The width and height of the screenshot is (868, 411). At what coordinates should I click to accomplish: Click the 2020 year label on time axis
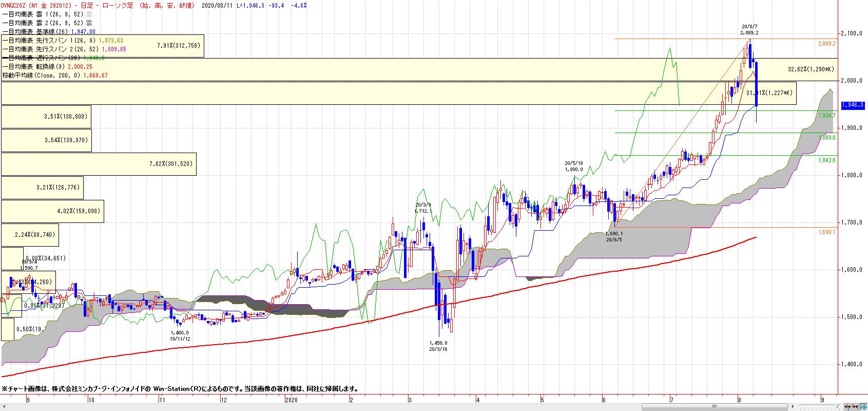coord(291,399)
